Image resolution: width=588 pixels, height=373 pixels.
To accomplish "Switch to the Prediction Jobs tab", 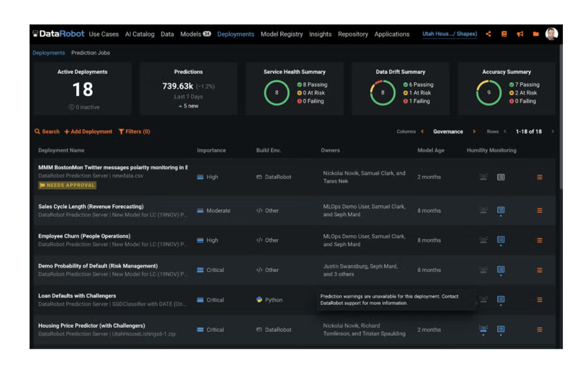I will (x=90, y=53).
